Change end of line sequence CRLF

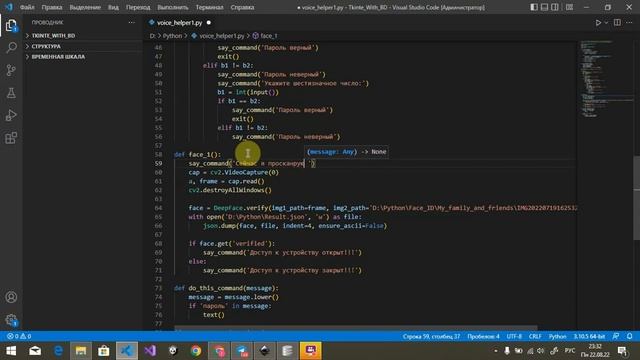pyautogui.click(x=535, y=336)
